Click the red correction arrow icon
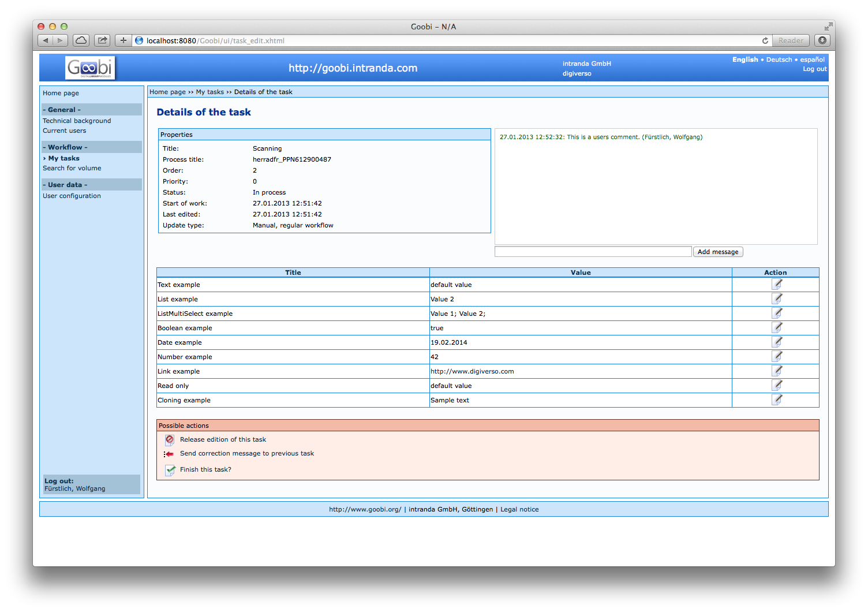The height and width of the screenshot is (612, 868). pyautogui.click(x=169, y=454)
